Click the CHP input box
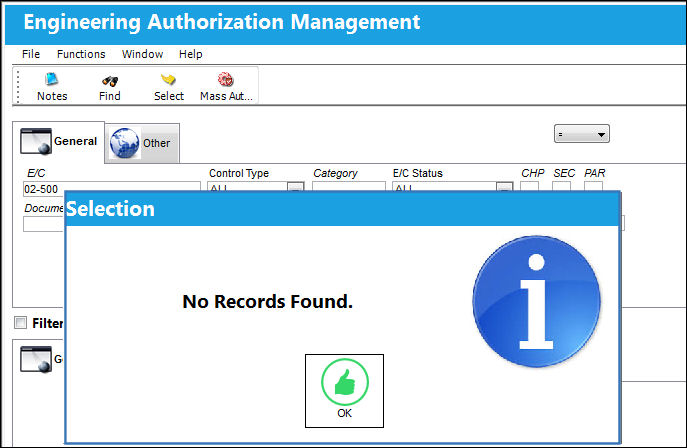 [529, 187]
